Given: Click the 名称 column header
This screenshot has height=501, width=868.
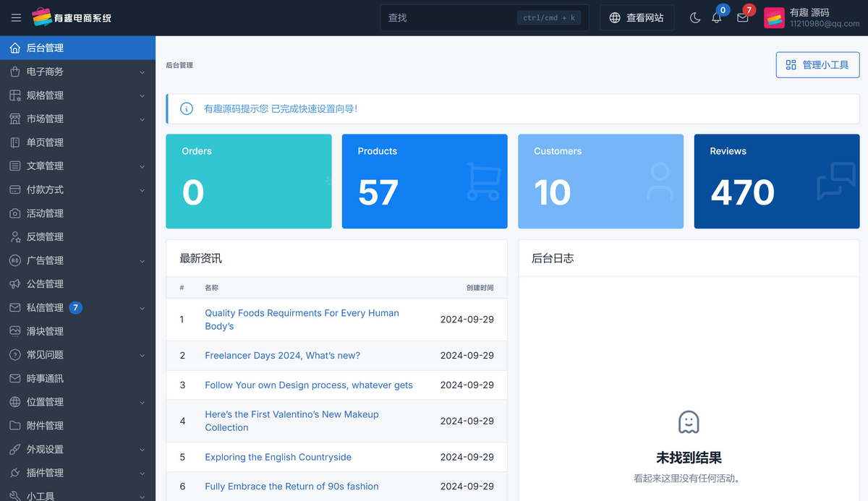Looking at the screenshot, I should click(211, 288).
